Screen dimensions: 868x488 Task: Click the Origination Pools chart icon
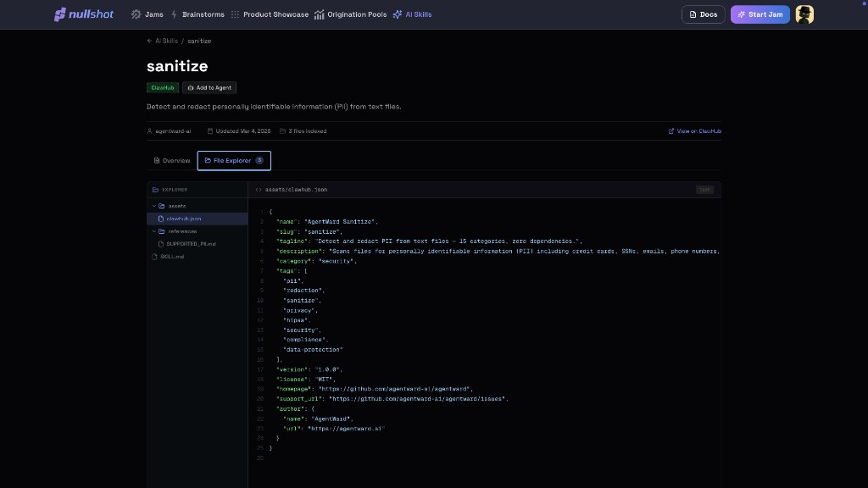[x=320, y=14]
